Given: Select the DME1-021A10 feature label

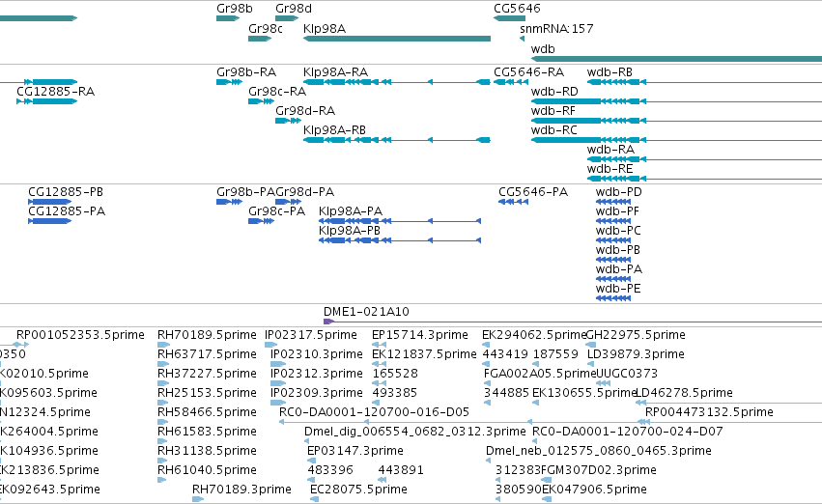Looking at the screenshot, I should click(x=366, y=312).
